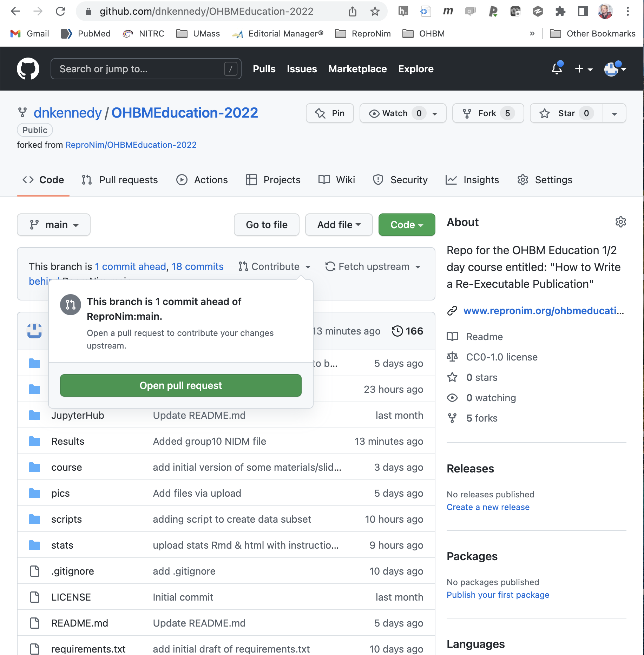Go to Pulls in header
This screenshot has height=655, width=644.
pyautogui.click(x=264, y=69)
